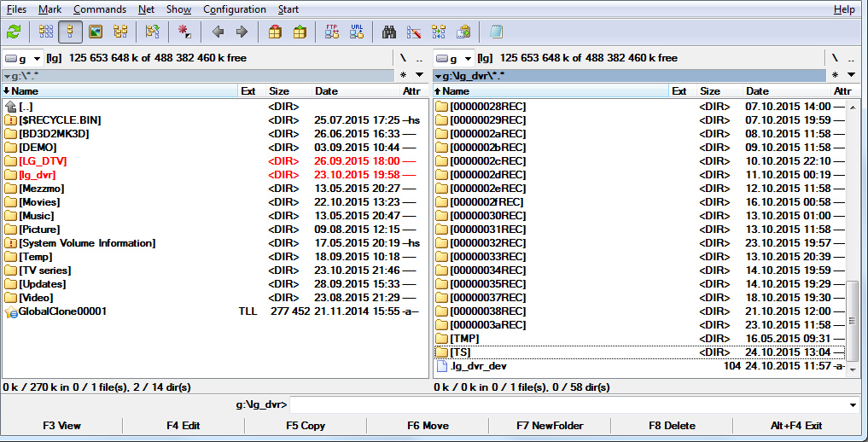This screenshot has width=868, height=442.
Task: Toggle the Full details view button
Action: coord(71,32)
